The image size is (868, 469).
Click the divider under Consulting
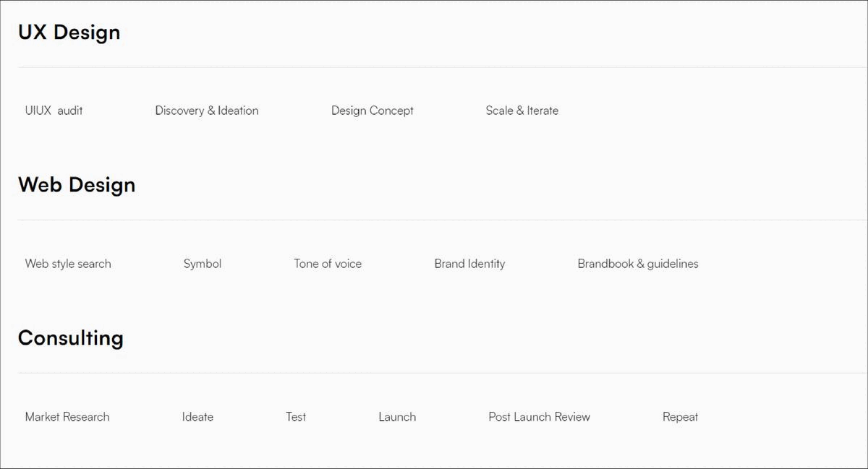click(x=443, y=373)
